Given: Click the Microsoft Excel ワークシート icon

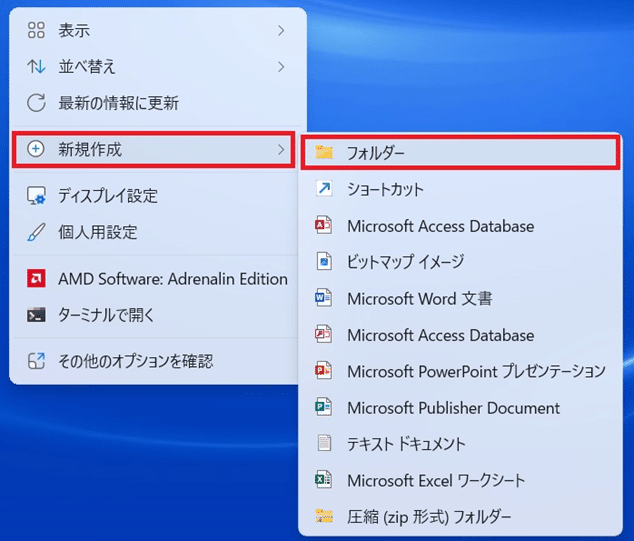Looking at the screenshot, I should [x=323, y=480].
